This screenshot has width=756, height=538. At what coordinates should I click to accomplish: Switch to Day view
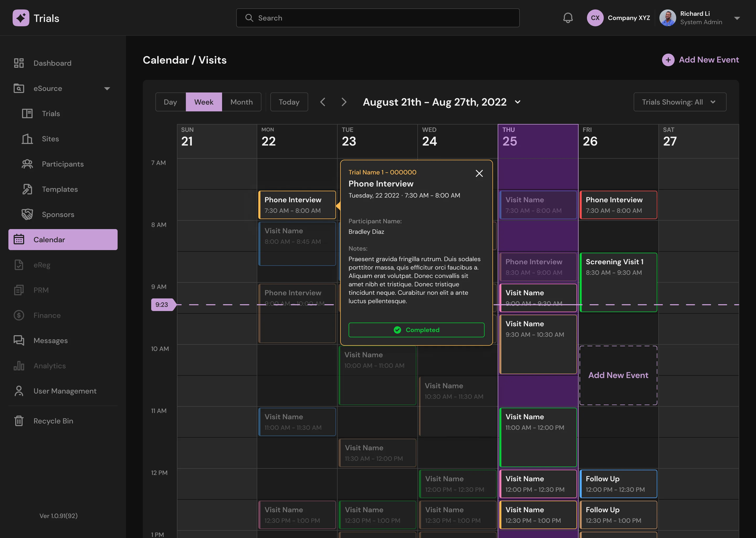point(170,102)
